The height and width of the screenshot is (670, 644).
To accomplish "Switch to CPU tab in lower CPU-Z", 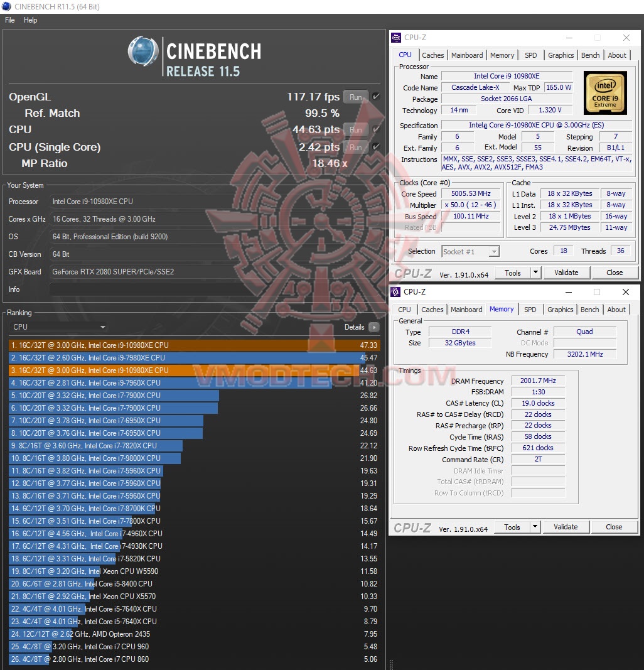I will coord(404,310).
